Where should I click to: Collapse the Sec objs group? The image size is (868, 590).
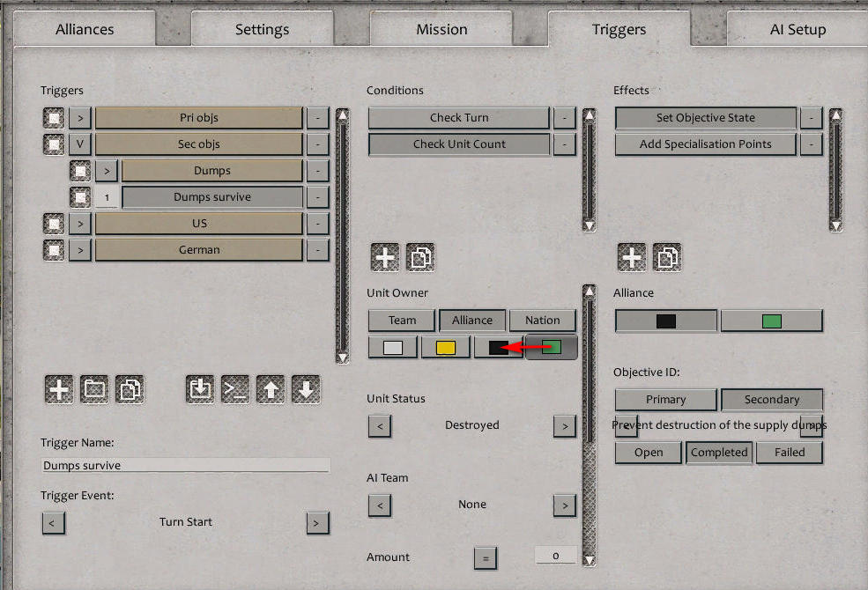[x=80, y=144]
